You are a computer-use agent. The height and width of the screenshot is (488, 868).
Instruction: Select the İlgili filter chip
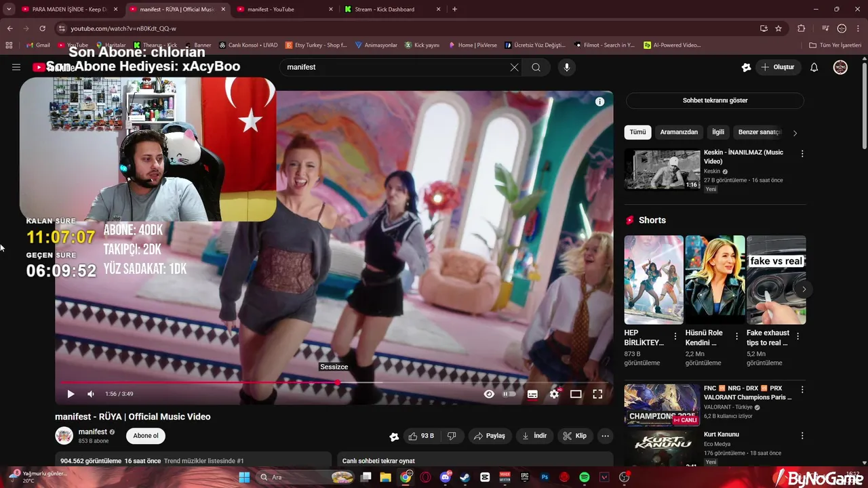718,132
